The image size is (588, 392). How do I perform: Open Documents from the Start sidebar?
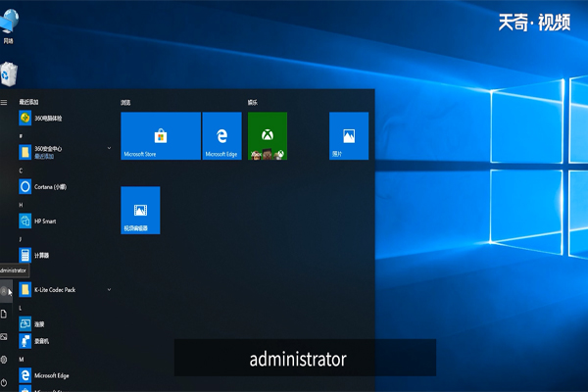coord(4,314)
